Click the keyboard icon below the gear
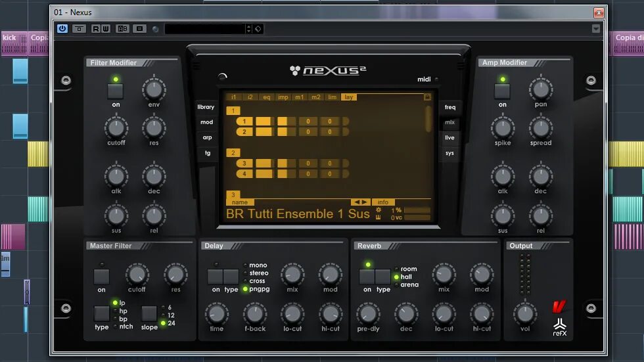 pyautogui.click(x=379, y=217)
